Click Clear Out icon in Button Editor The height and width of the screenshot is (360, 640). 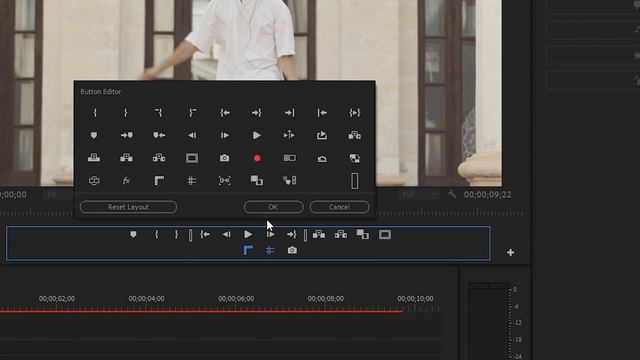pos(192,113)
